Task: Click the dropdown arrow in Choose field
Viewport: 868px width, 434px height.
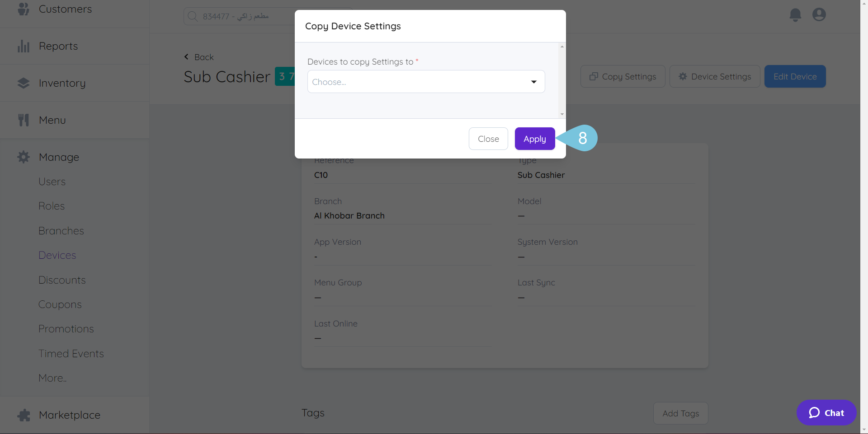Action: click(x=533, y=82)
